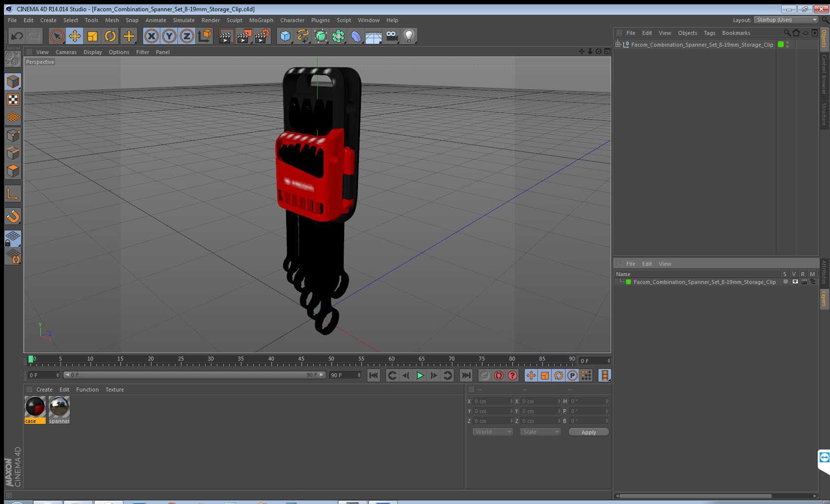The height and width of the screenshot is (504, 830).
Task: Add a Floor environment object
Action: pos(374,36)
